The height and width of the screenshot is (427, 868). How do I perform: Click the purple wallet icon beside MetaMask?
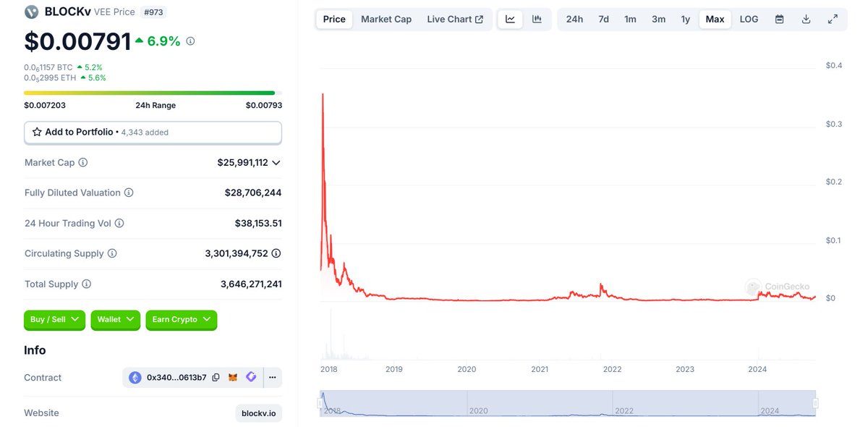pos(251,378)
